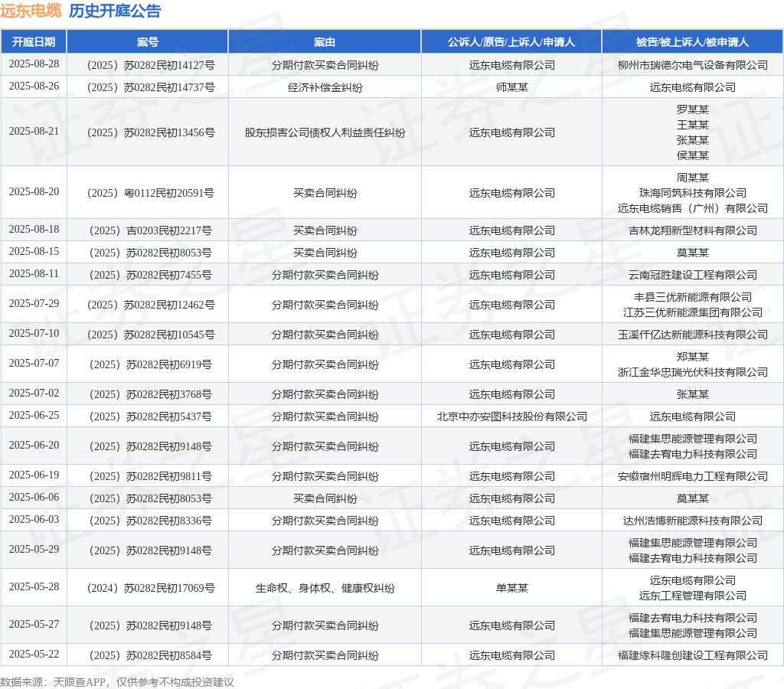Click date cell 2025-08-20
The height and width of the screenshot is (689, 784).
(34, 191)
